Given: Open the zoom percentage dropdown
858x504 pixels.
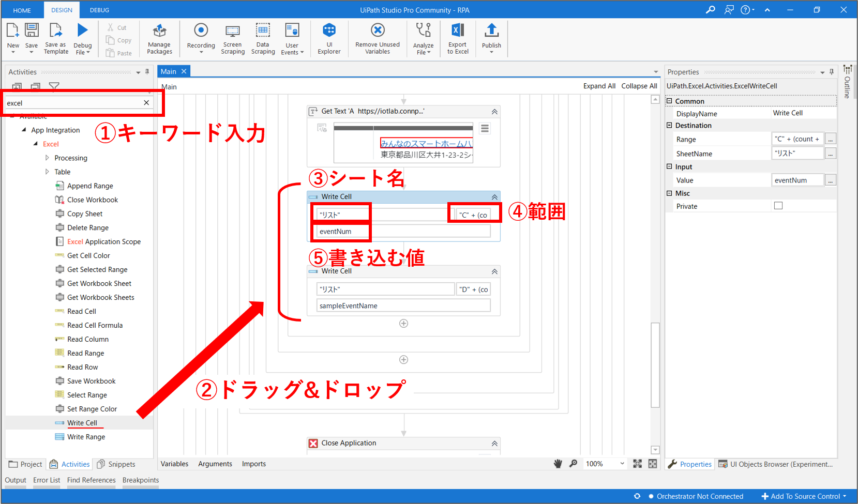Looking at the screenshot, I should [x=622, y=464].
